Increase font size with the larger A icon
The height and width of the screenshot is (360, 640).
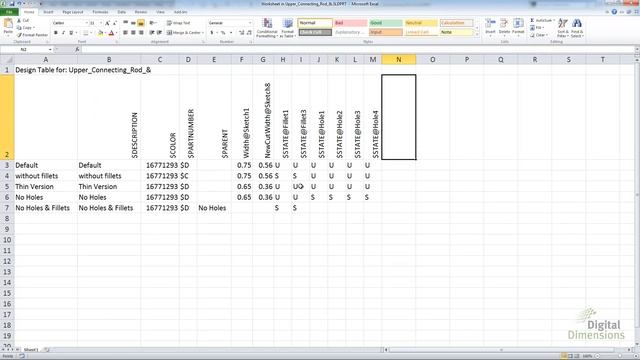tap(107, 23)
